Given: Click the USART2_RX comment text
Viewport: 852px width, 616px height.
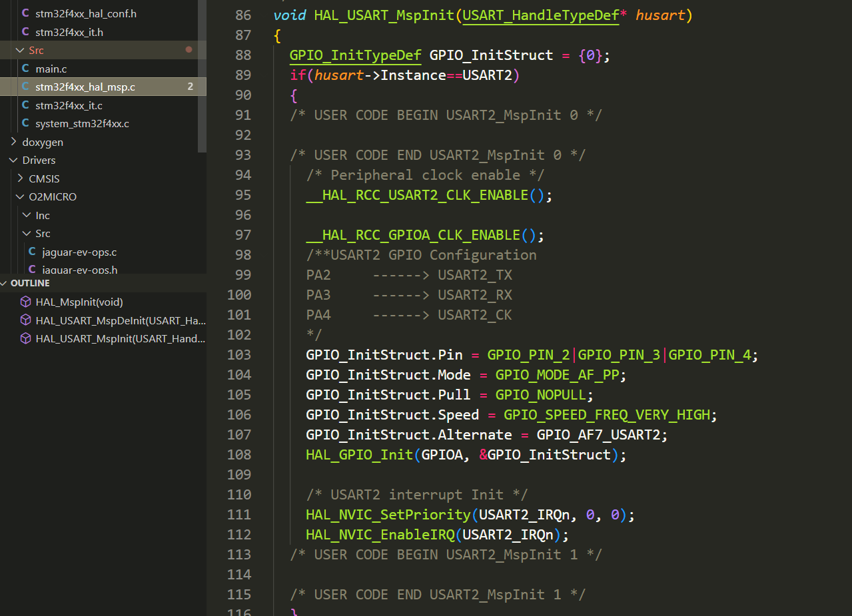Looking at the screenshot, I should click(x=475, y=295).
